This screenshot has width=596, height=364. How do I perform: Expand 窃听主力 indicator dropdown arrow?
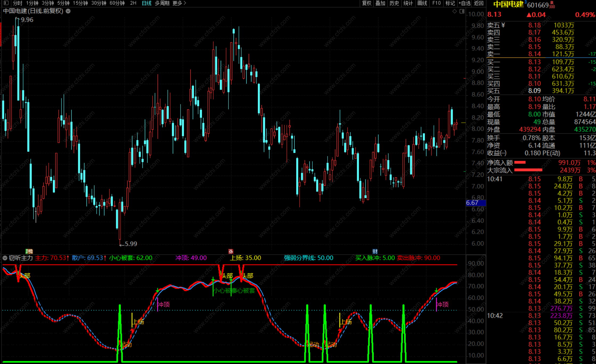click(x=5, y=258)
